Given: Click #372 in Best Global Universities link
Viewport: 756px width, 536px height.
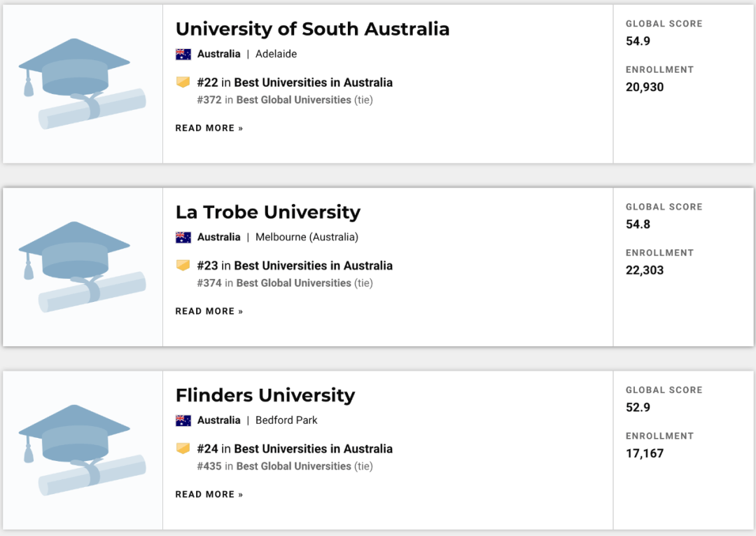Looking at the screenshot, I should click(x=274, y=100).
